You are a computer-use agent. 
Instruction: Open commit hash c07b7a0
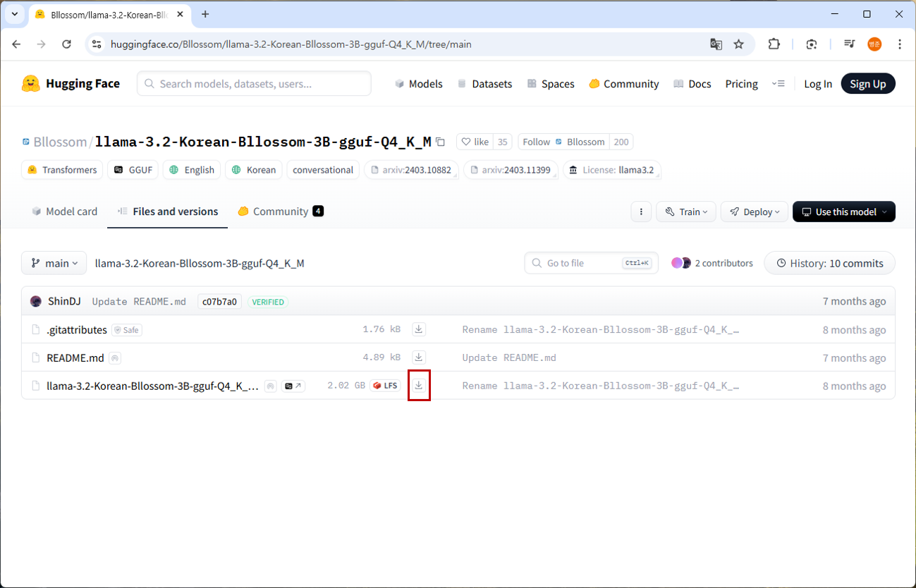point(219,302)
